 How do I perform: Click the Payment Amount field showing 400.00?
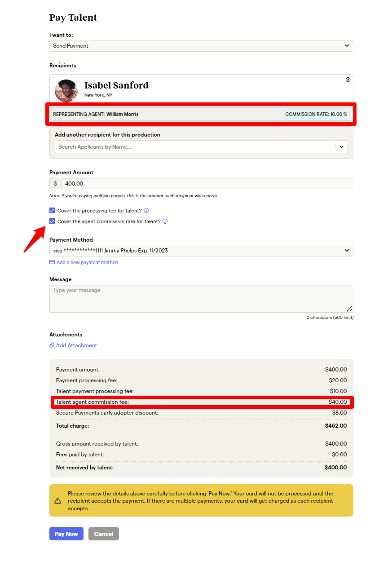pos(207,184)
